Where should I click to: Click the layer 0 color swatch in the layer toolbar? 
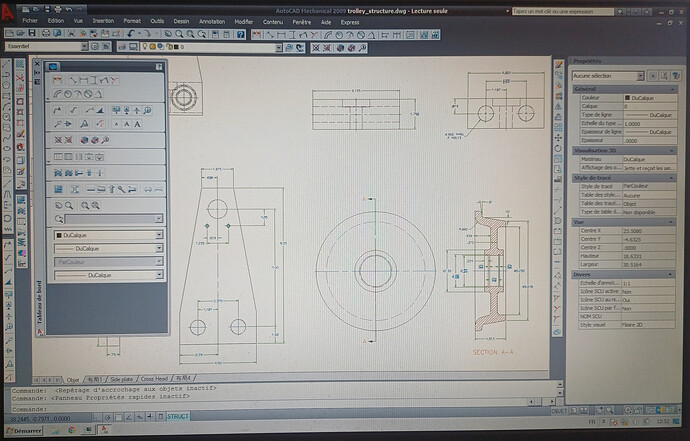tap(176, 47)
